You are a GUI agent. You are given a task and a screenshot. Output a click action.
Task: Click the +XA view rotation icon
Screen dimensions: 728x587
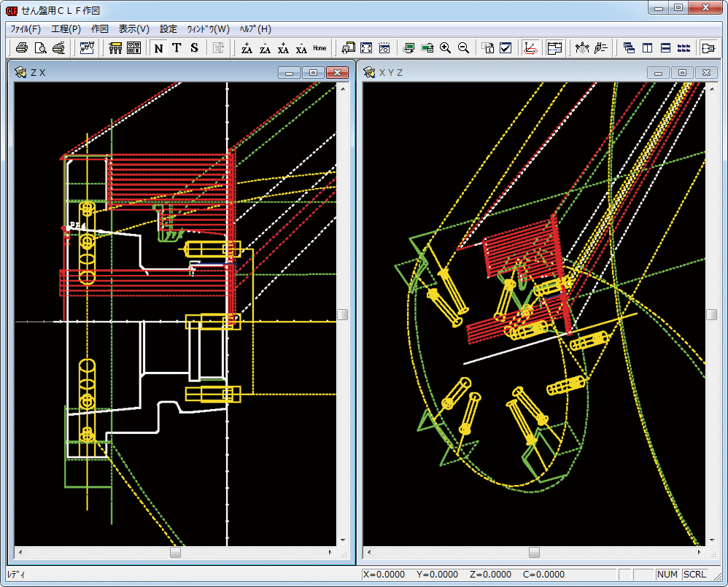[283, 48]
